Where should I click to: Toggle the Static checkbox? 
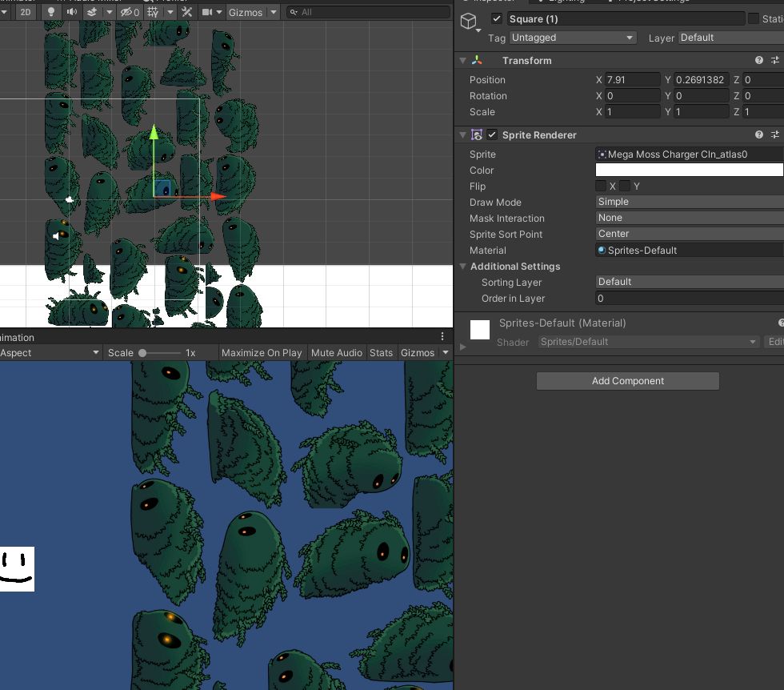point(754,19)
